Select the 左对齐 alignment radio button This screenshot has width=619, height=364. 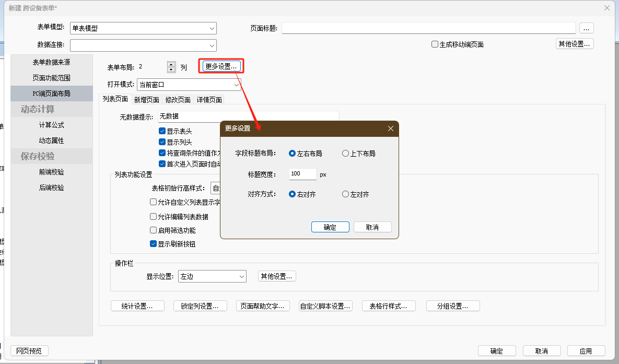(345, 194)
